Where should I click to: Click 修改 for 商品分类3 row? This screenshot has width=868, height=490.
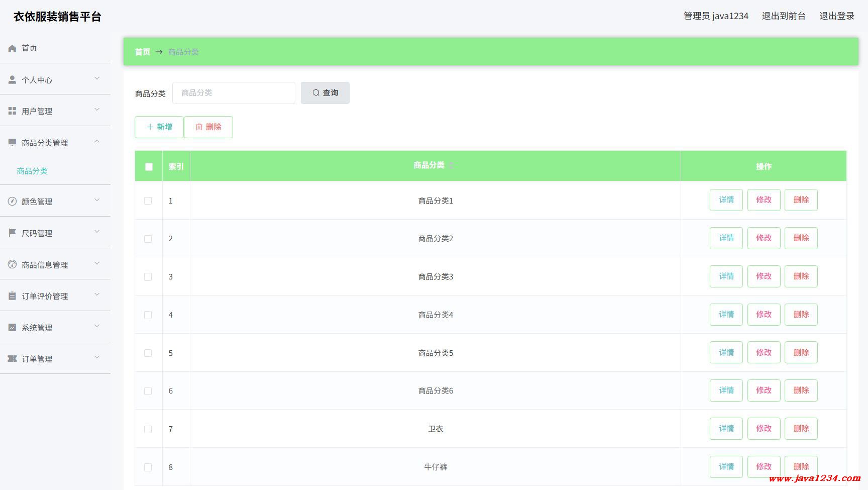point(764,276)
